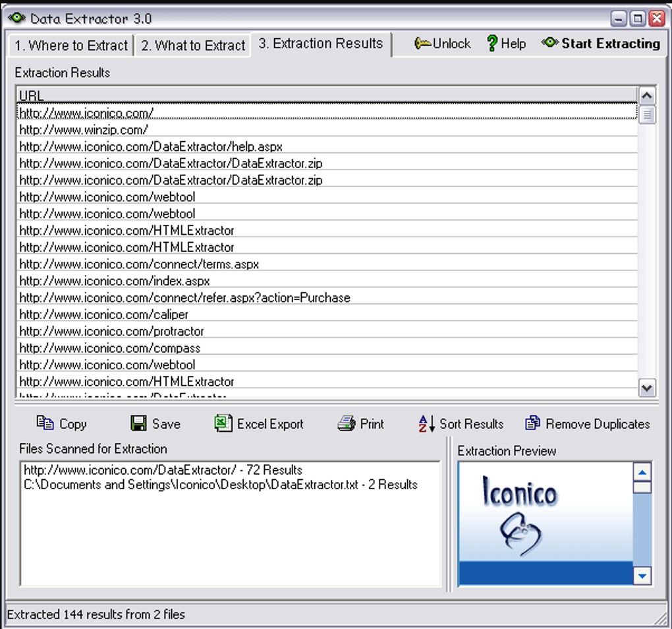This screenshot has height=629, width=672.
Task: Click the Extraction Preview scrollbar thumb
Action: point(642,487)
